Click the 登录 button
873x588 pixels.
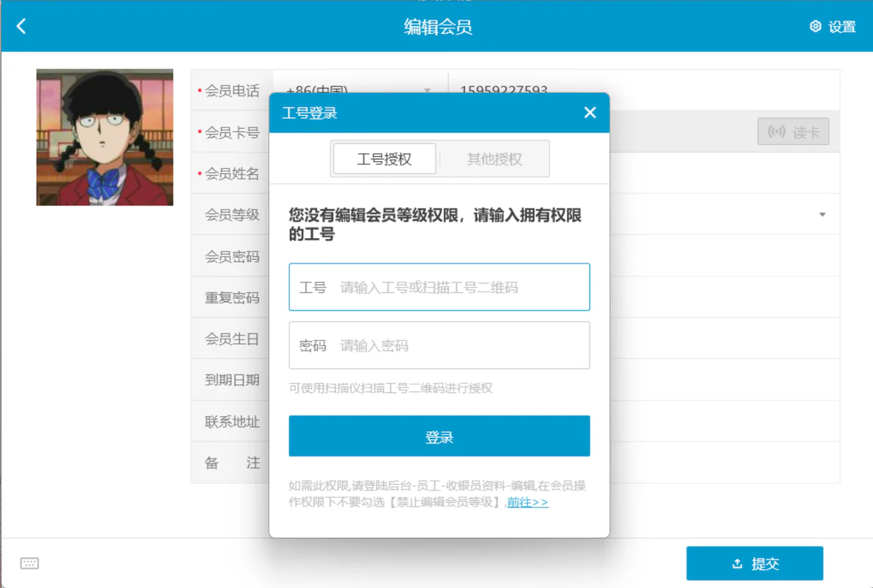click(x=439, y=436)
